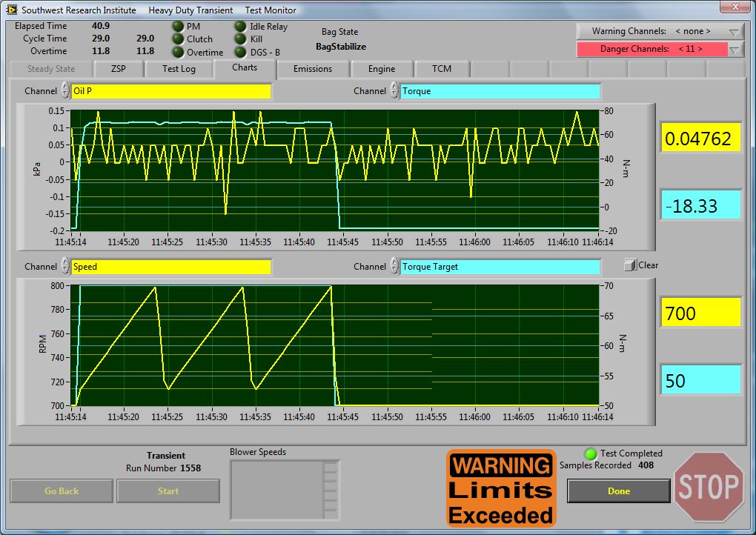The height and width of the screenshot is (535, 756).
Task: Open the Engine tab
Action: coord(382,69)
